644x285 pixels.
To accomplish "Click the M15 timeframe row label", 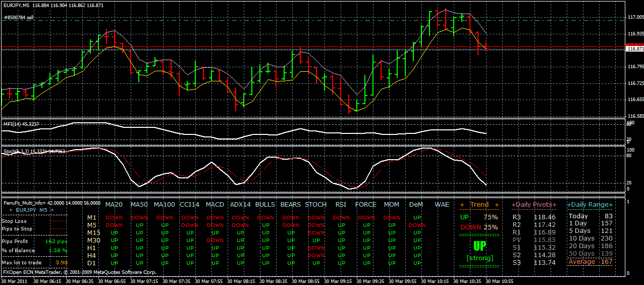I will click(93, 232).
